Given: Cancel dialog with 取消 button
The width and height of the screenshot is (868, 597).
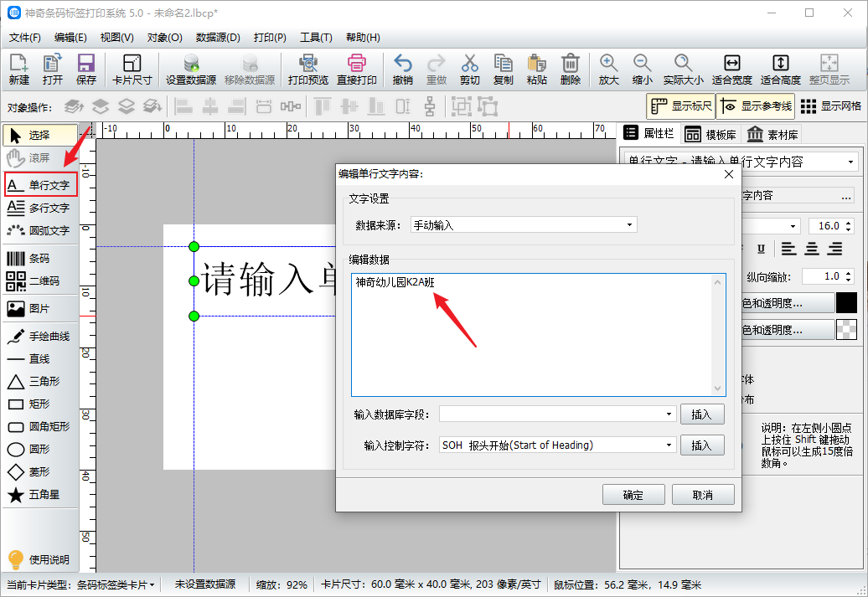Looking at the screenshot, I should click(x=703, y=495).
